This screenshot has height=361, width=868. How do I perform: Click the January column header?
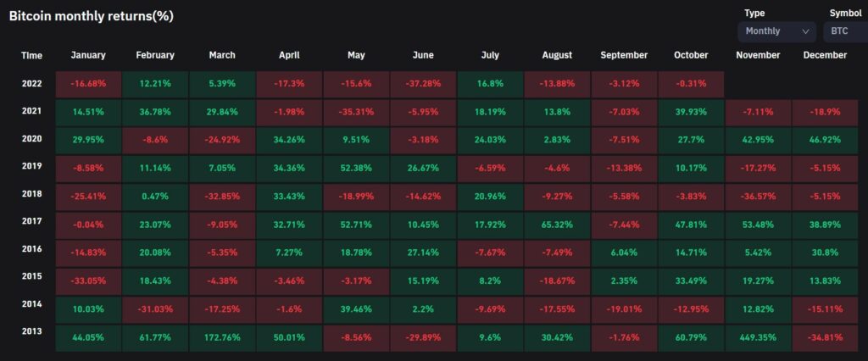pyautogui.click(x=88, y=55)
